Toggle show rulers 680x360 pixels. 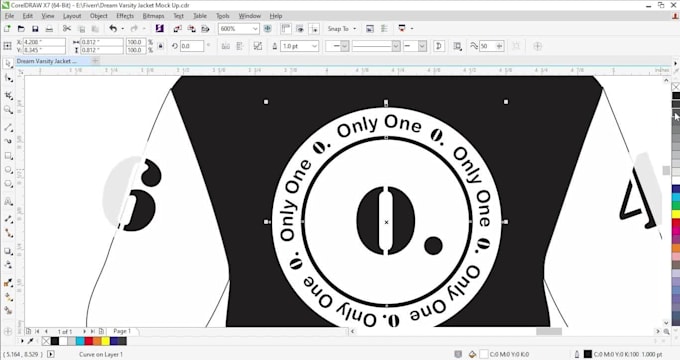[x=285, y=29]
